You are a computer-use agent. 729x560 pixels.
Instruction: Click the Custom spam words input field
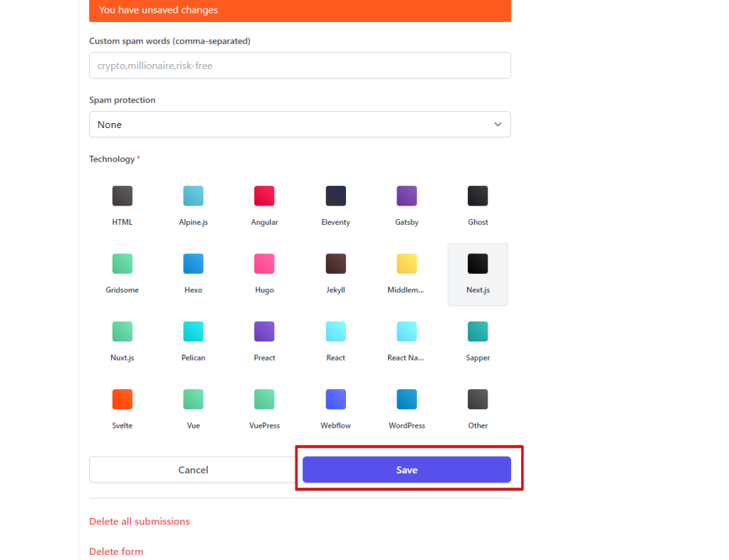coord(300,65)
